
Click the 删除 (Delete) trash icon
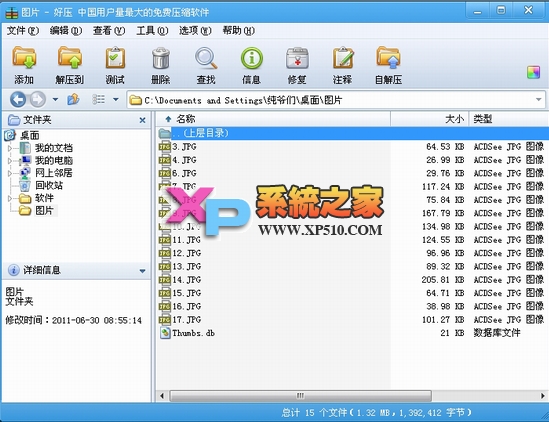161,58
